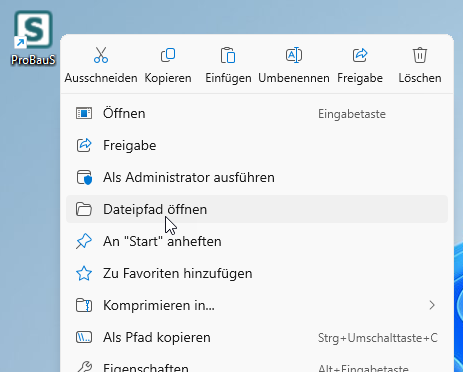The image size is (463, 372).
Task: Click the Freigabe share icon in top row
Action: 360,55
